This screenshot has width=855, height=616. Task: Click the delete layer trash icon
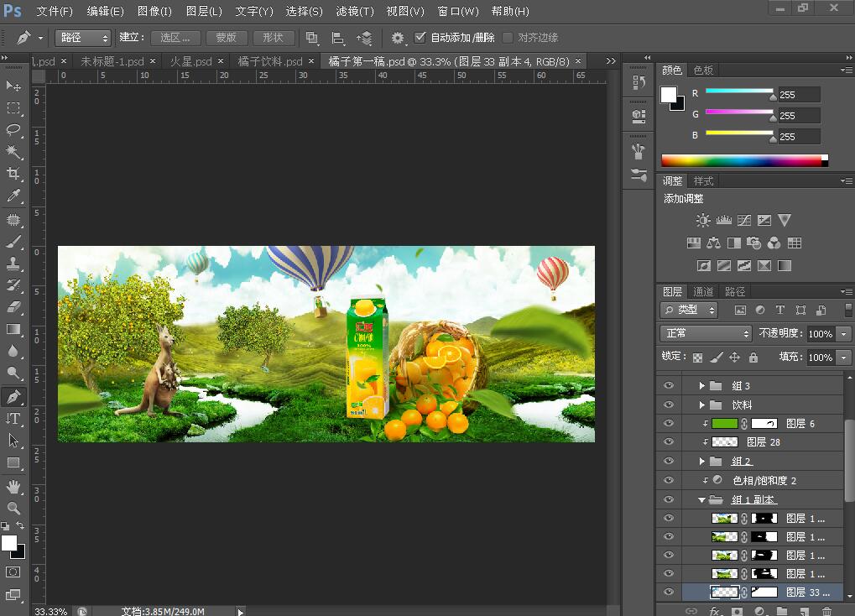(x=826, y=612)
